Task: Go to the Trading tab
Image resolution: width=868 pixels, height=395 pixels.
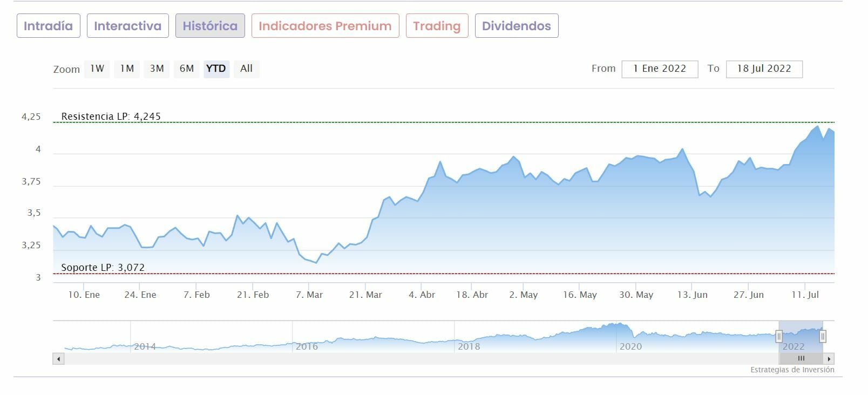Action: [x=437, y=26]
